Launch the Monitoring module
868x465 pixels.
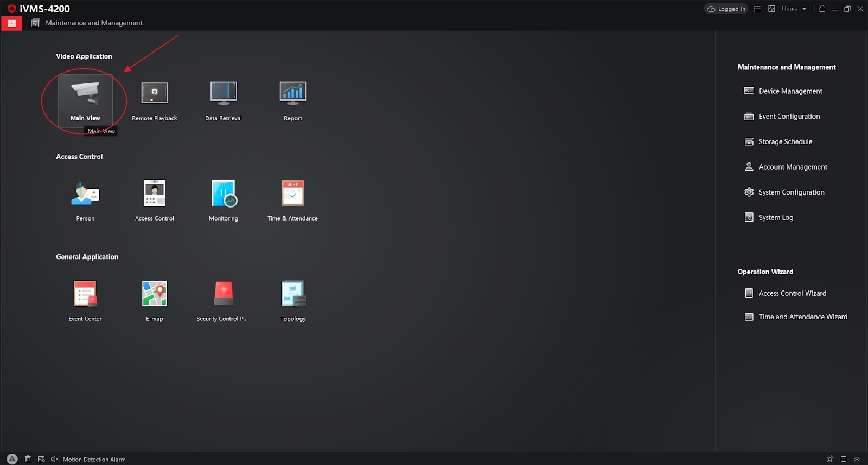[x=224, y=201]
